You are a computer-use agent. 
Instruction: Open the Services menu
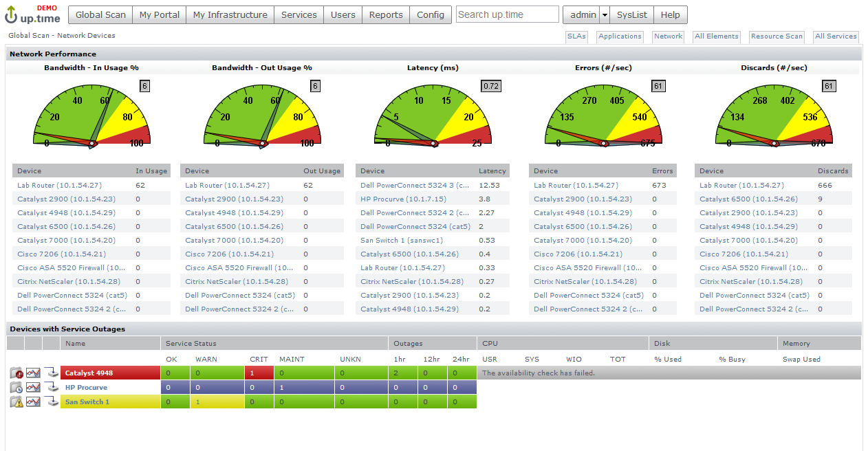point(299,14)
